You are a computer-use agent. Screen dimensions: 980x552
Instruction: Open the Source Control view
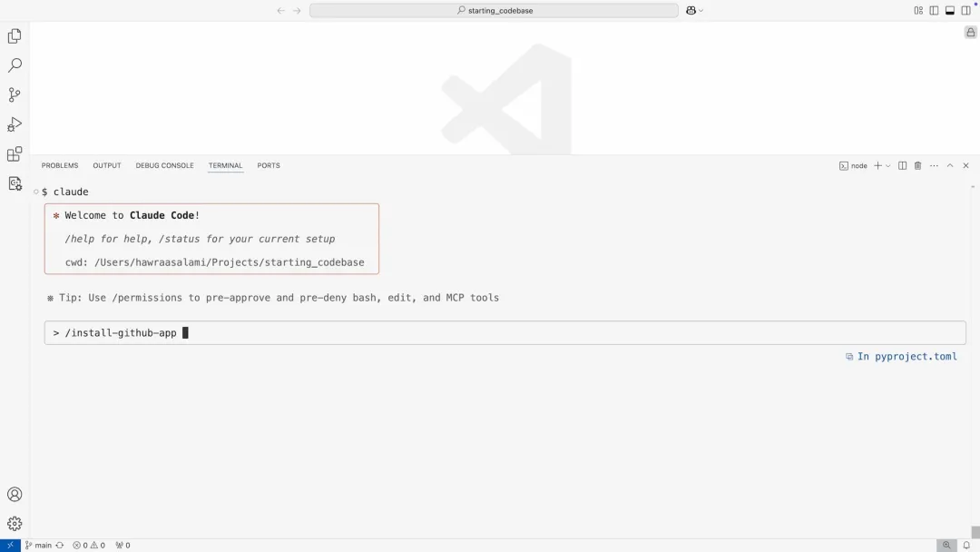click(14, 94)
